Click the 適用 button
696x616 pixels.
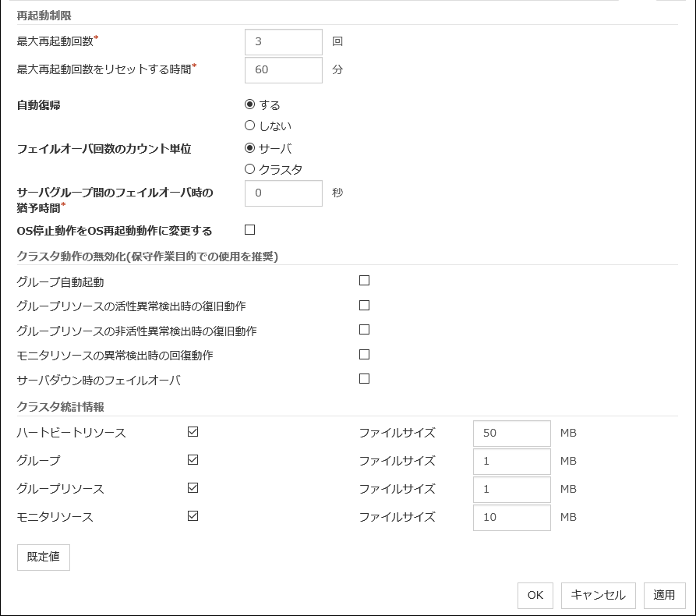pos(664,595)
